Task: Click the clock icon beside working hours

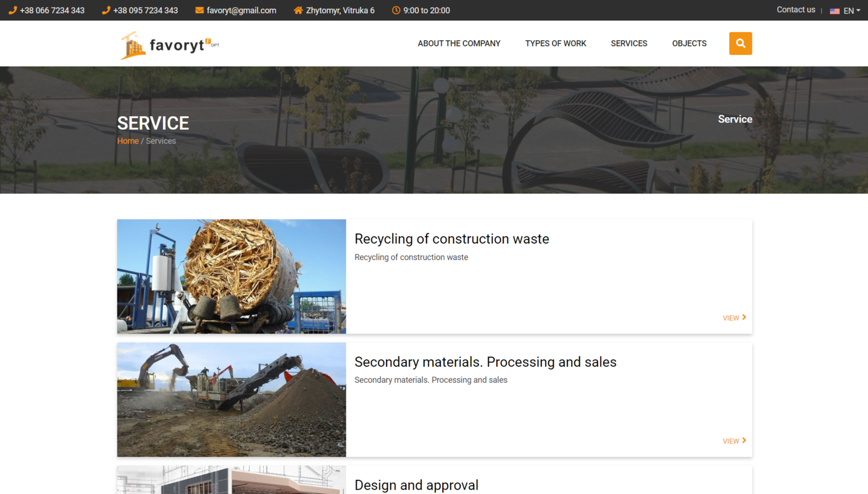Action: [x=396, y=10]
